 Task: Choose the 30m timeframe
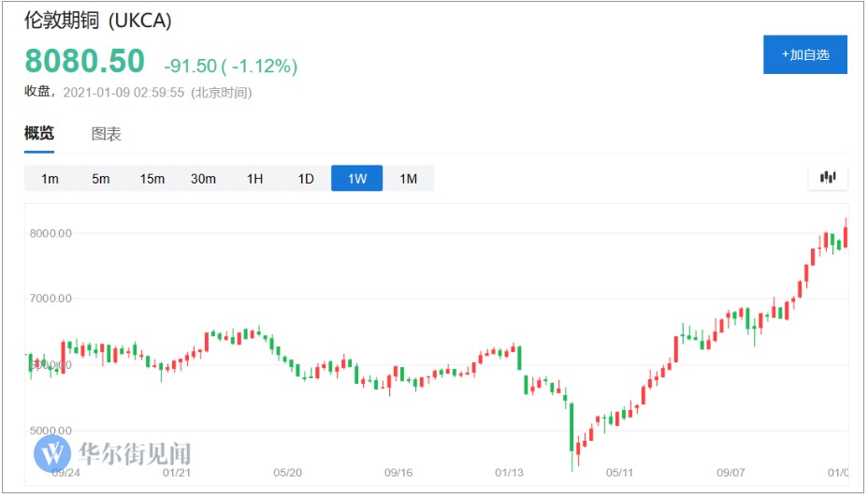[203, 179]
